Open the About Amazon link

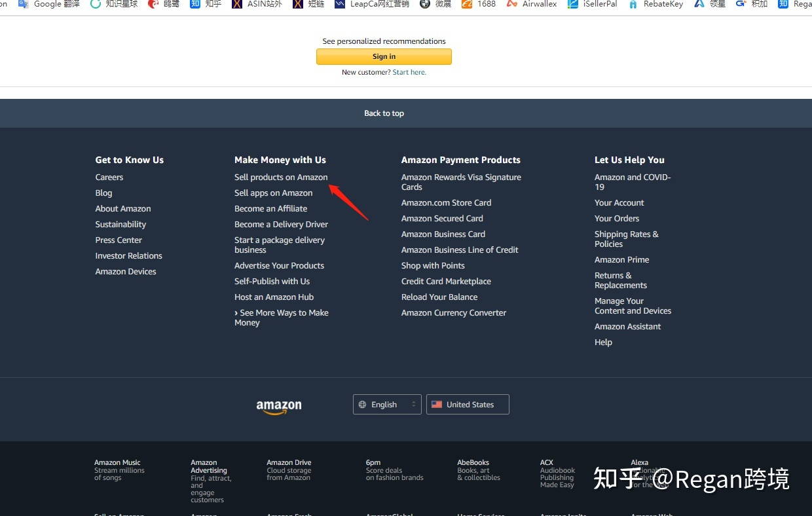[123, 209]
